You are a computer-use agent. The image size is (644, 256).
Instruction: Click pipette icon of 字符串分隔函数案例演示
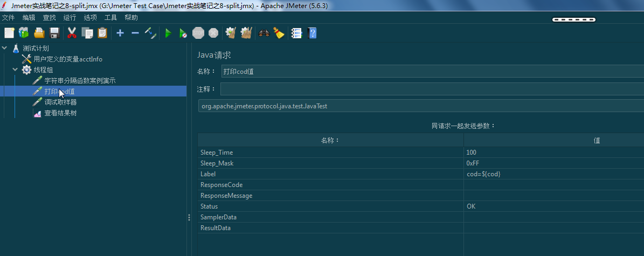click(37, 80)
